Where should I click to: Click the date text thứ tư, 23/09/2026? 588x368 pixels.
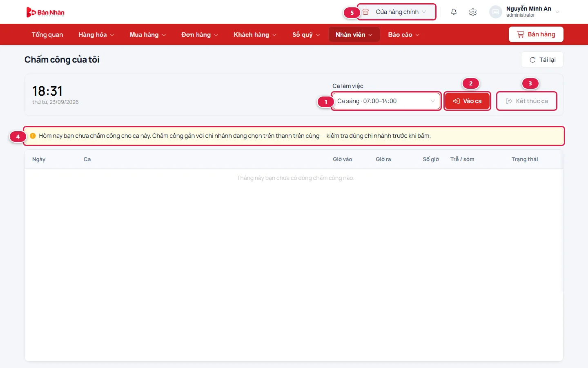pos(56,102)
